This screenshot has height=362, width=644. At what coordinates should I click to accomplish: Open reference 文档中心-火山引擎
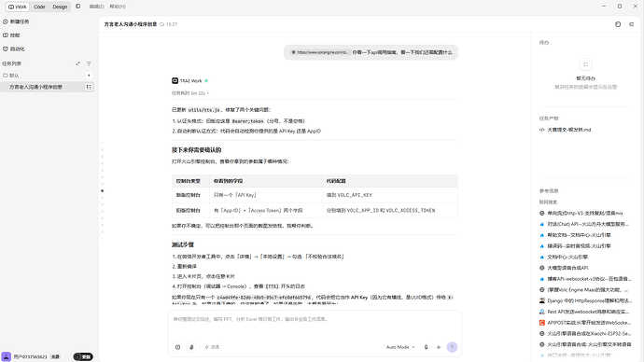564,257
